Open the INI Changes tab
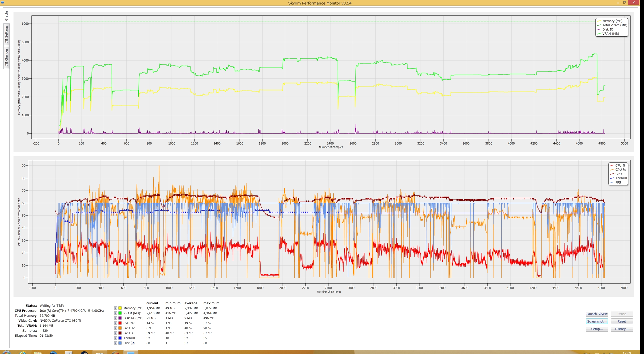The image size is (644, 354). (x=6, y=57)
